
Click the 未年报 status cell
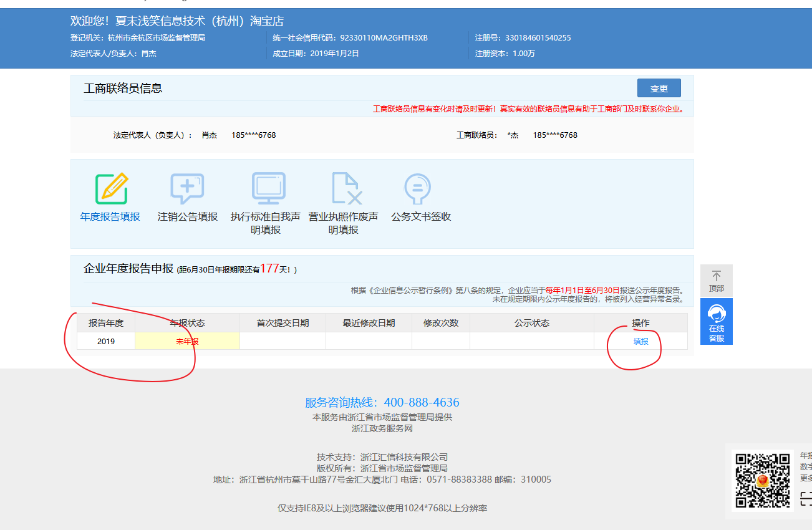click(x=187, y=341)
